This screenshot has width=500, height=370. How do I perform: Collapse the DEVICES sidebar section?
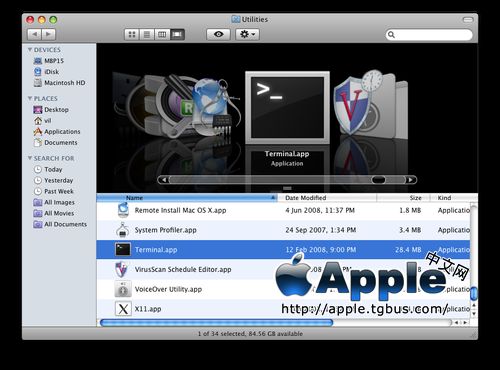point(30,50)
